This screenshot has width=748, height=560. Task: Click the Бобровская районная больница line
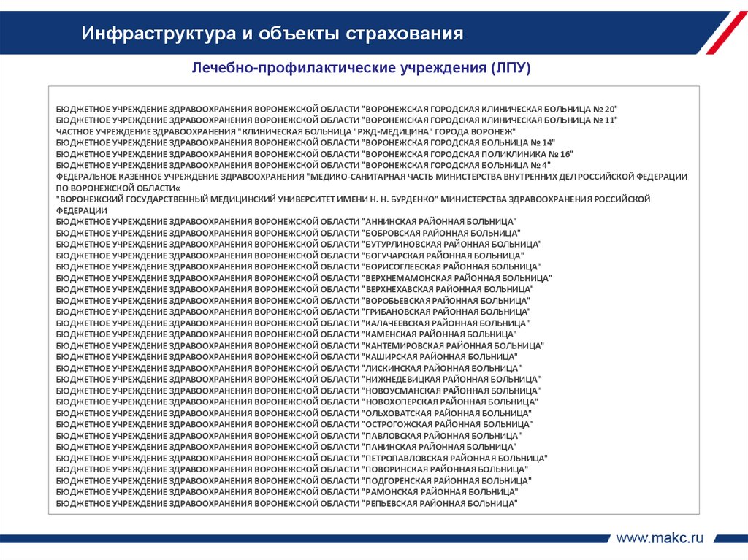[x=288, y=233]
